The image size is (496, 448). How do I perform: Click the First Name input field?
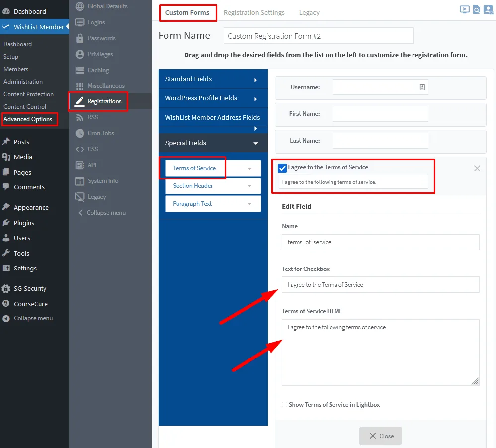pyautogui.click(x=381, y=114)
